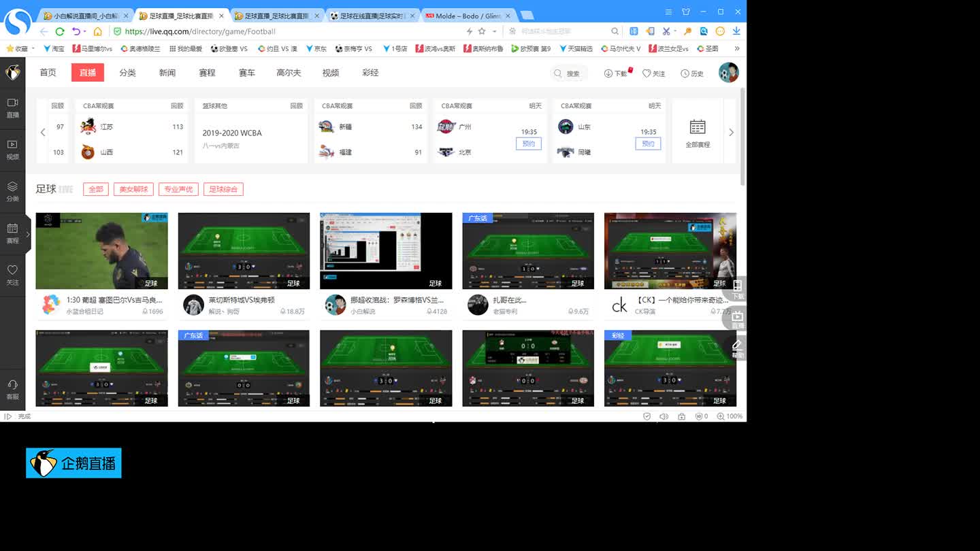Viewport: 980px width, 551px height.
Task: Open the 赛程 navigation tab
Action: tap(207, 73)
